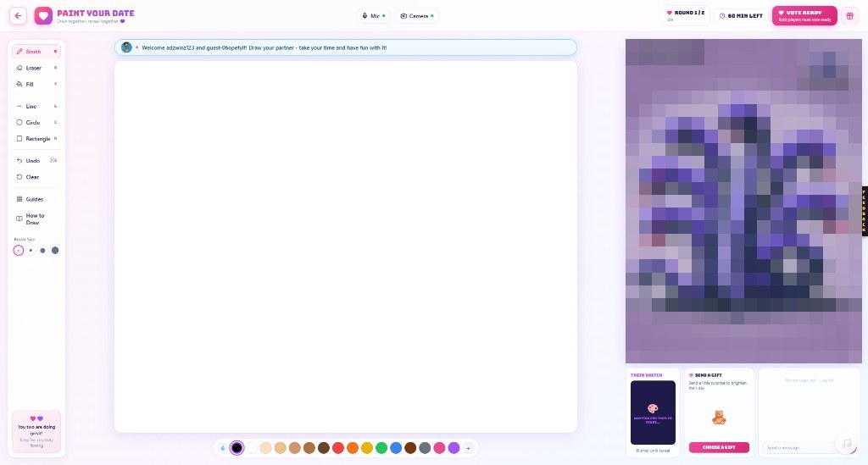Viewport: 868px width, 465px height.
Task: Pick the lightest skin tone swatch
Action: (x=265, y=448)
